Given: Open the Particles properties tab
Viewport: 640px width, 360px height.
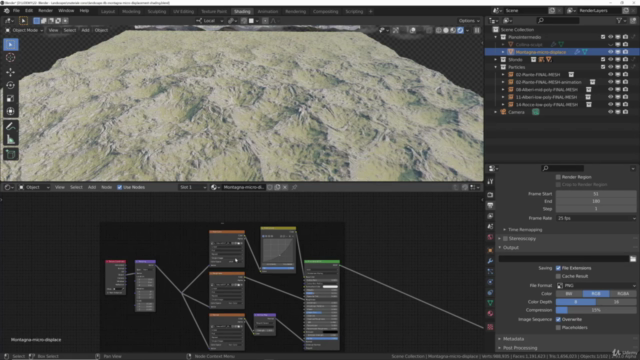Looking at the screenshot, I should pyautogui.click(x=490, y=271).
